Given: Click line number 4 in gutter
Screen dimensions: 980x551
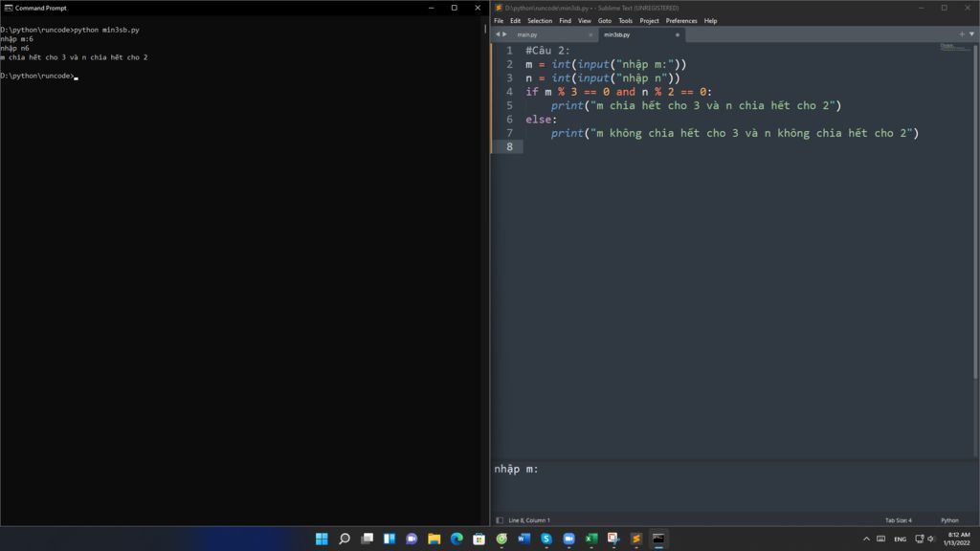Looking at the screenshot, I should [509, 92].
